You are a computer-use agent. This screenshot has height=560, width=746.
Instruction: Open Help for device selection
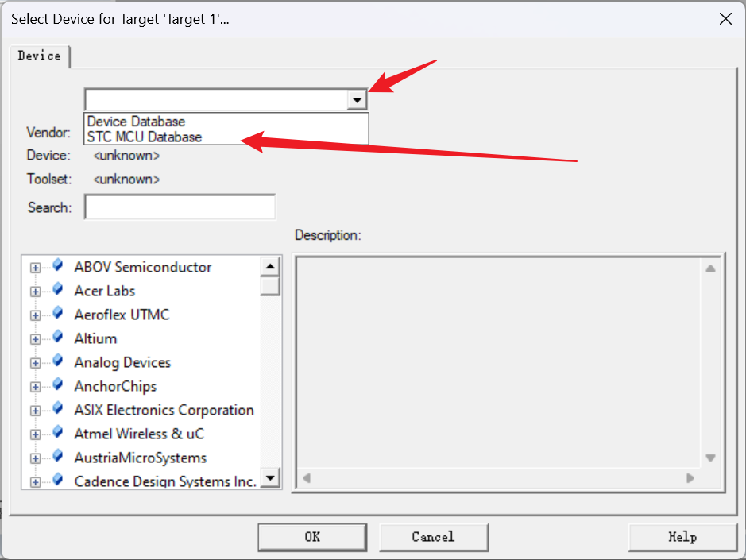(x=682, y=537)
